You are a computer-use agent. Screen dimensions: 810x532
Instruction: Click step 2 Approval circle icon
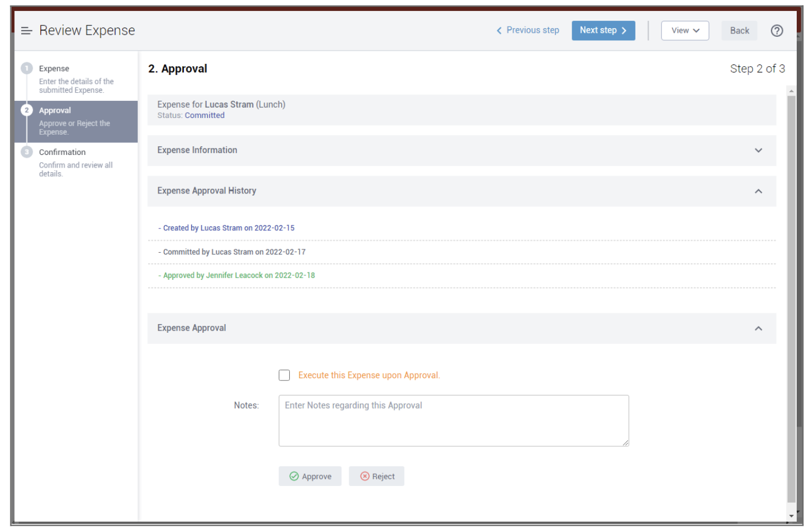coord(27,110)
